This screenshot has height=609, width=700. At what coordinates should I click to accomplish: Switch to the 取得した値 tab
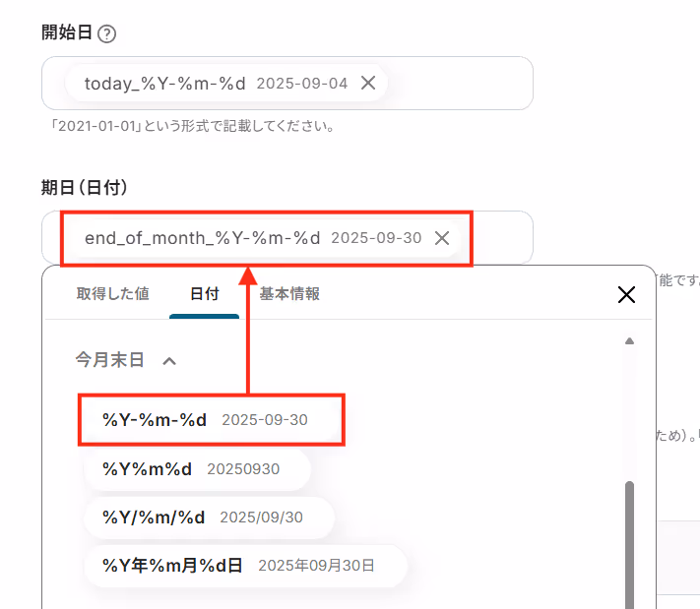pos(112,293)
